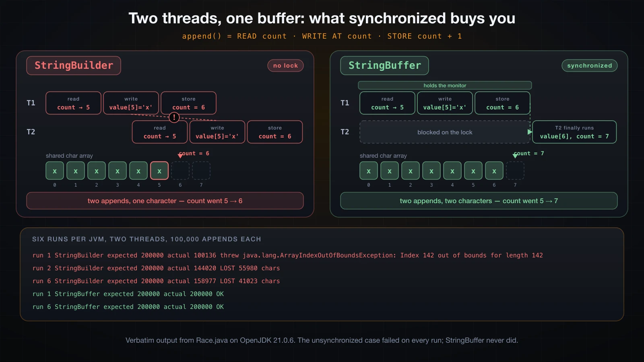Screen dimensions: 644x362
Task: Click cell index 0 in StringBuffer array
Action: pos(369,171)
